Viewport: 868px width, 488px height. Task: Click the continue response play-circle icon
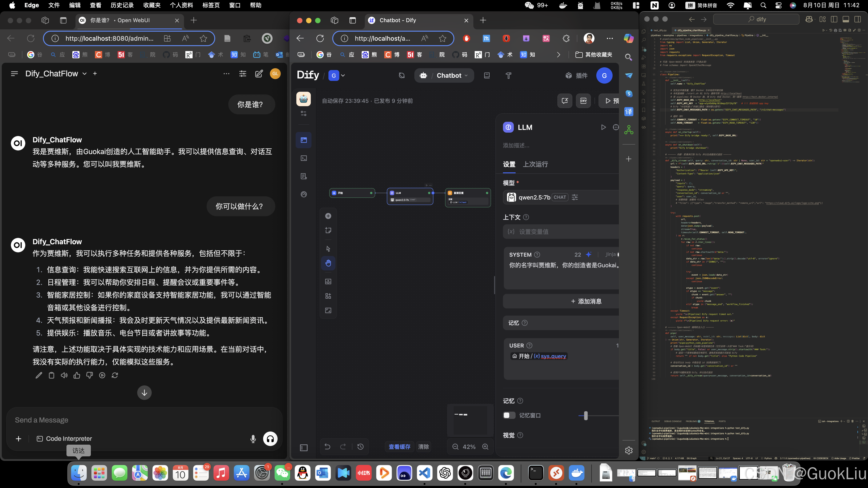pyautogui.click(x=102, y=375)
